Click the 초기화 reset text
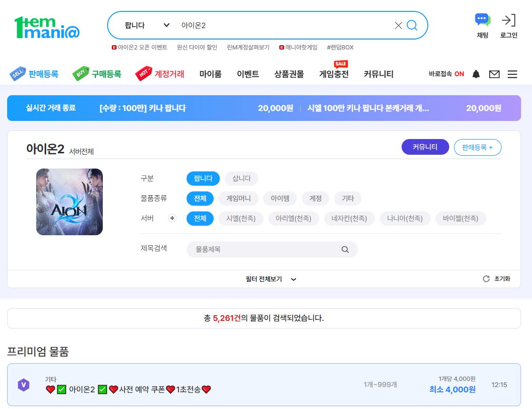The image size is (532, 409). click(x=502, y=279)
